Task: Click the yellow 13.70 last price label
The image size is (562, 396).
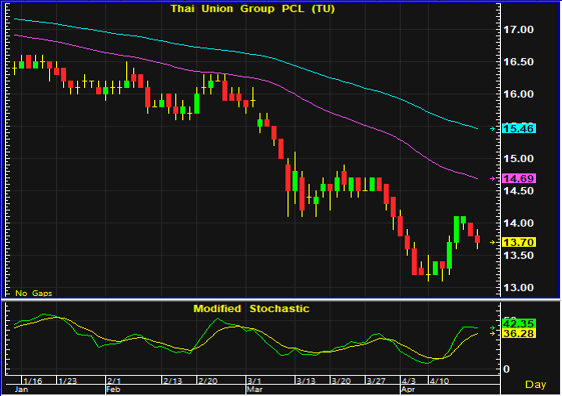Action: 519,243
